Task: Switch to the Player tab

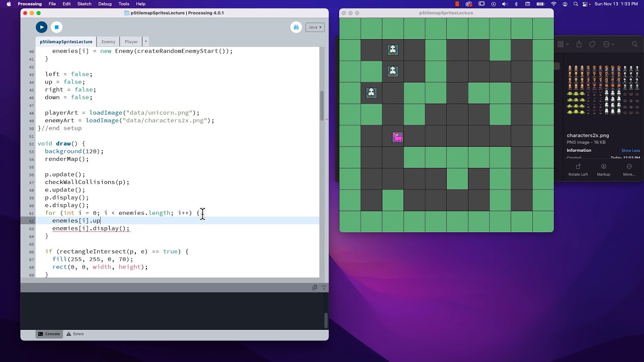Action: [x=131, y=42]
